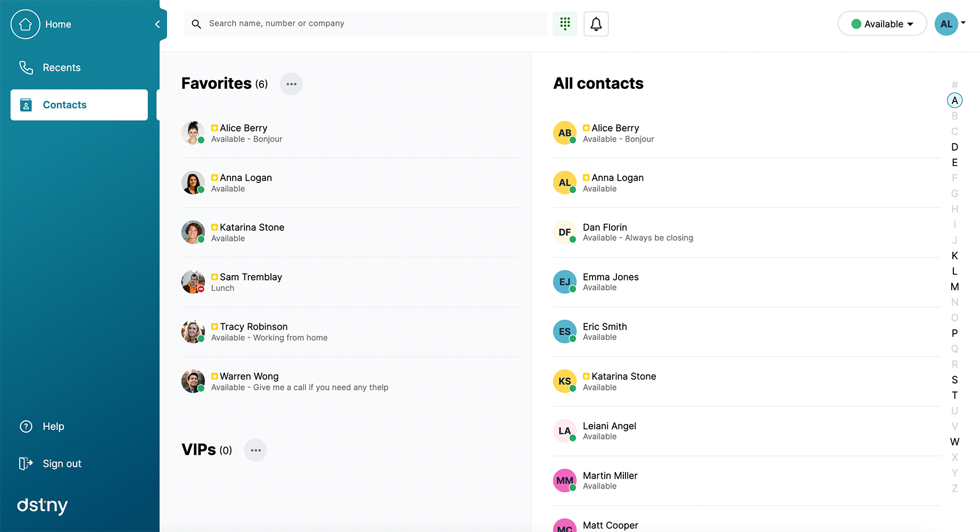980x532 pixels.
Task: Select the Contacts sidebar icon
Action: point(26,105)
